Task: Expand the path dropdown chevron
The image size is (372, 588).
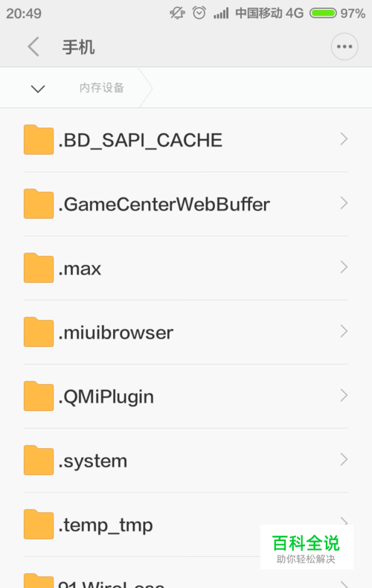Action: (38, 89)
